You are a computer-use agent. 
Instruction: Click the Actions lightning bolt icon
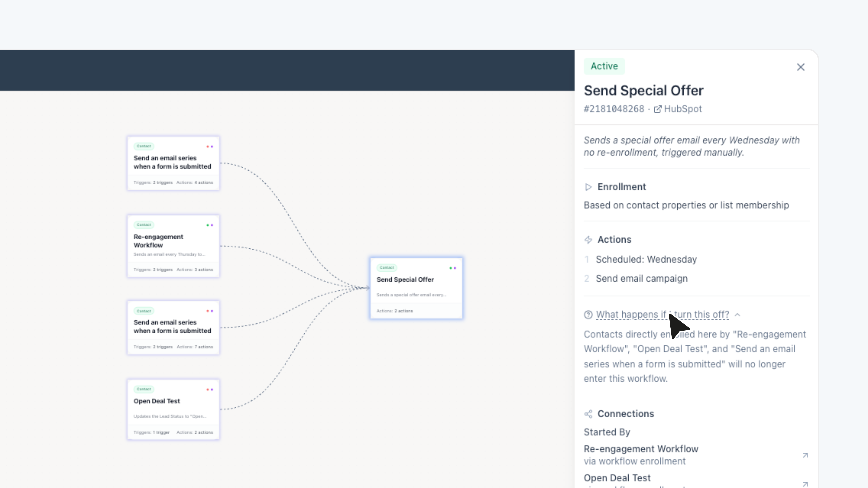click(x=588, y=240)
